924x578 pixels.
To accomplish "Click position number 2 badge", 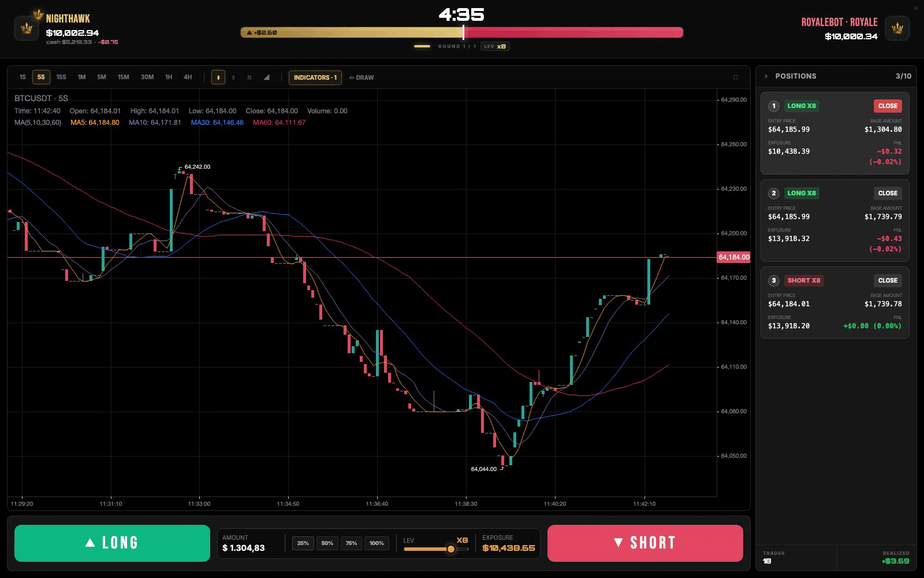I will (774, 193).
